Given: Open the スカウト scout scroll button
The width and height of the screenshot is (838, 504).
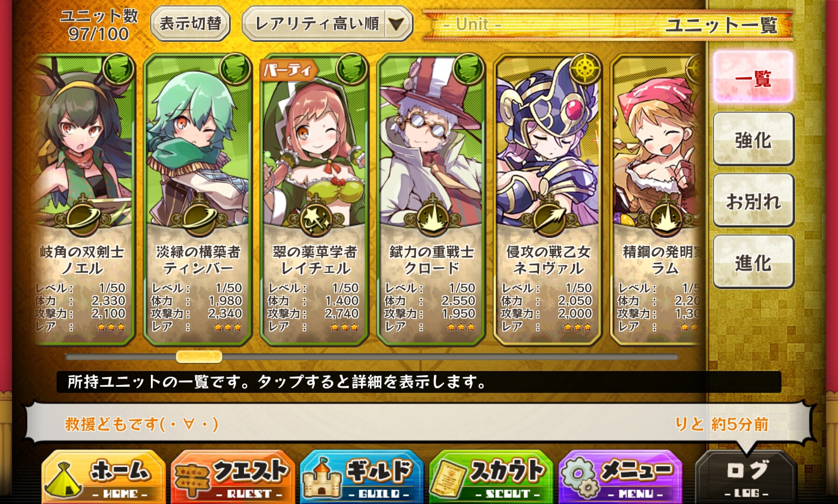Looking at the screenshot, I should click(x=491, y=477).
